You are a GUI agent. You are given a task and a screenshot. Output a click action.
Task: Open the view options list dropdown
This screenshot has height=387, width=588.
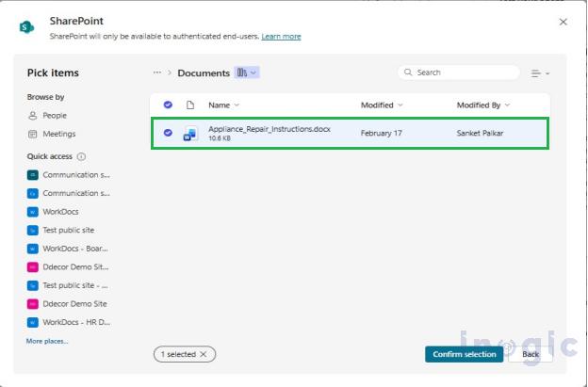point(540,73)
